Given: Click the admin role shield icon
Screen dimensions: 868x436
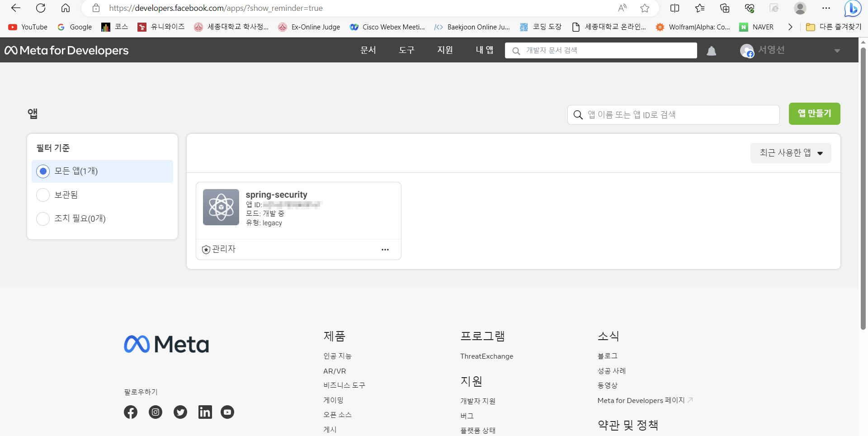Looking at the screenshot, I should (206, 250).
